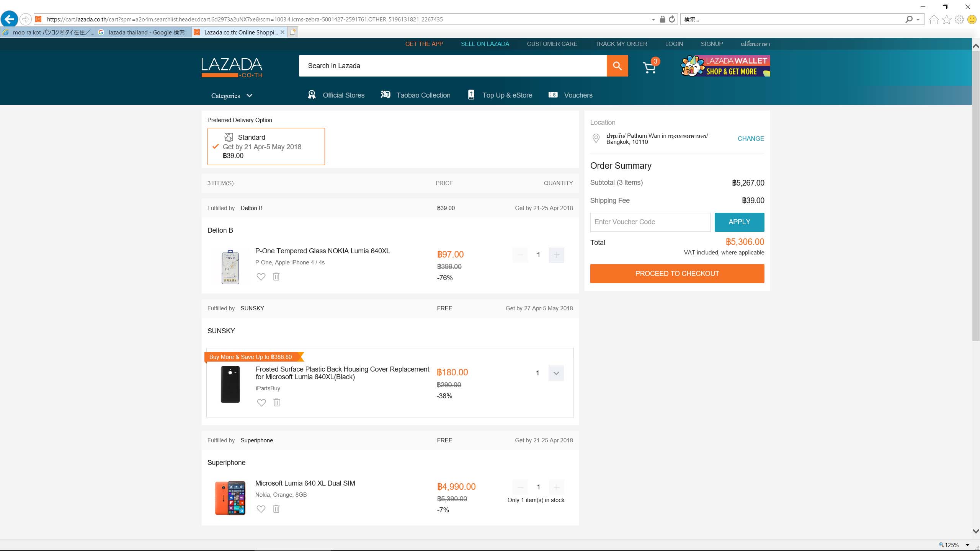The image size is (980, 551).
Task: Click SELL ON LAZADA link
Action: pyautogui.click(x=485, y=44)
